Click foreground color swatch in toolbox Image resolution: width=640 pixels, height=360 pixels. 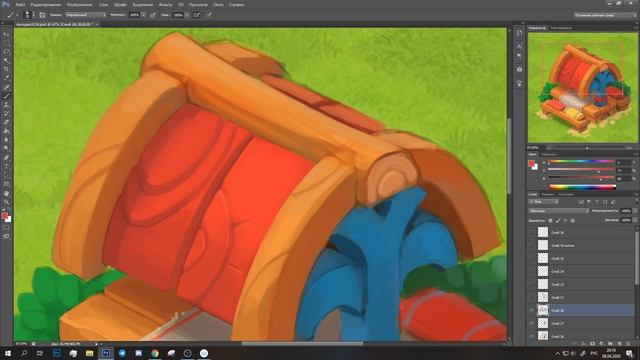pos(4,216)
